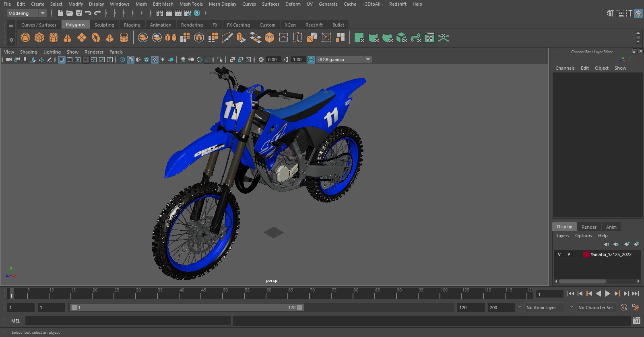Click the Mirror geometry shelf icon

point(171,38)
